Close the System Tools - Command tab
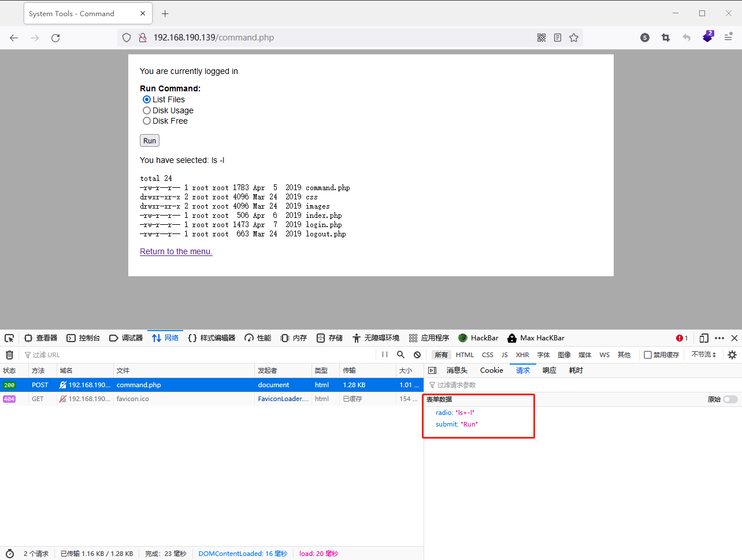Screen dimensions: 742x560 point(143,13)
